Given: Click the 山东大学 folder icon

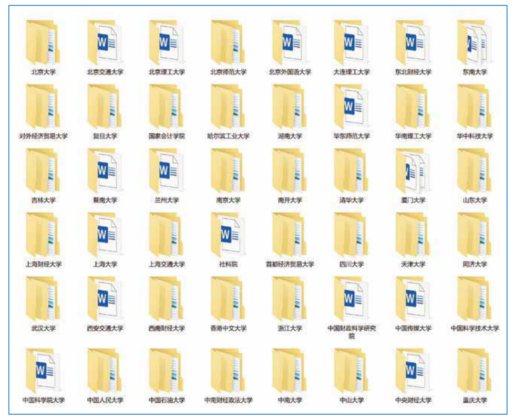Looking at the screenshot, I should point(475,171).
